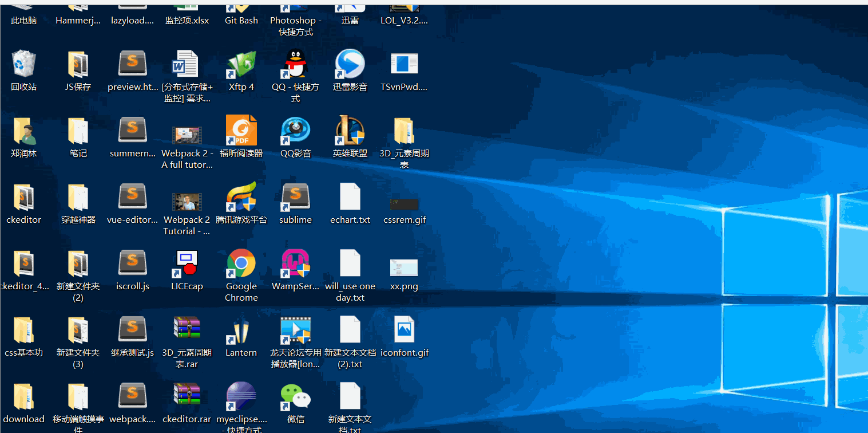Select the Recycle Bin (回收站) icon
The image size is (868, 433).
tap(24, 64)
